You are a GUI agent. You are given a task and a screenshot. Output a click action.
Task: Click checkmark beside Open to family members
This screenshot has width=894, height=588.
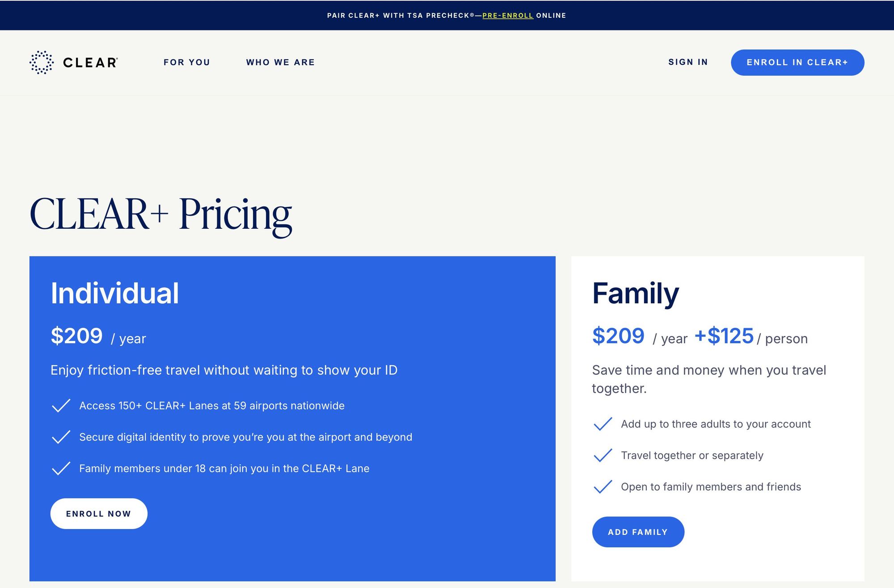[603, 487]
